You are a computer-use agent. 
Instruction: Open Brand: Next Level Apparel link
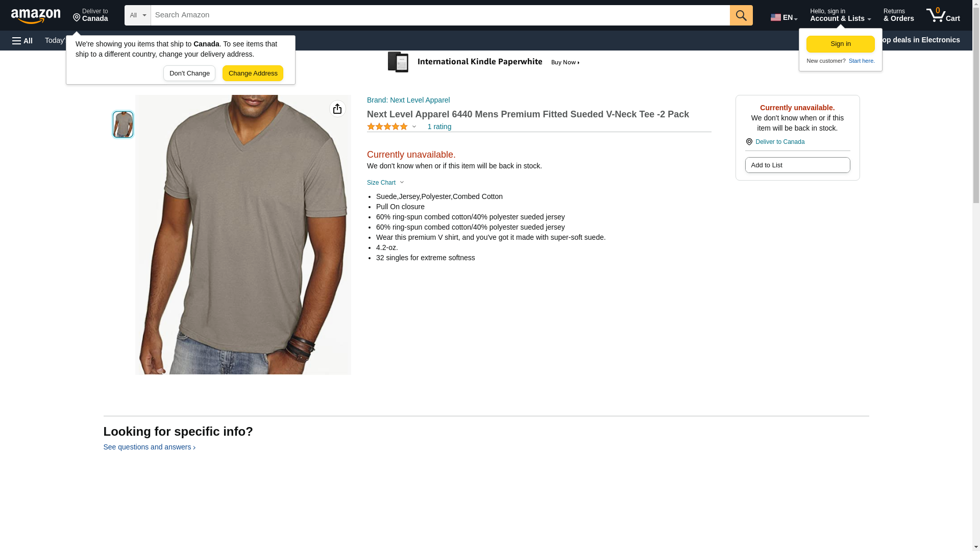(408, 100)
